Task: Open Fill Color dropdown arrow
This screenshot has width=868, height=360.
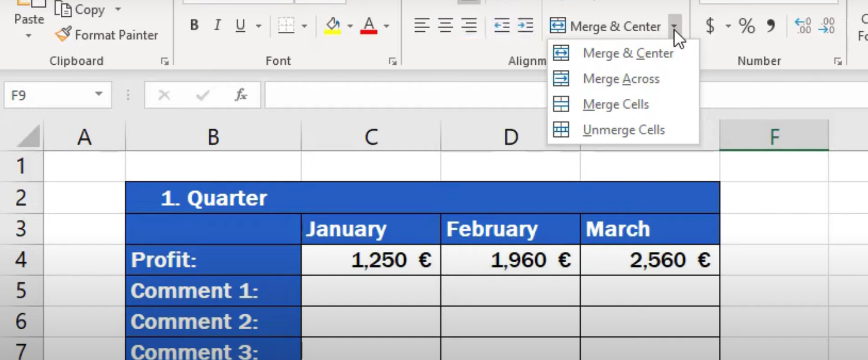Action: [x=350, y=26]
